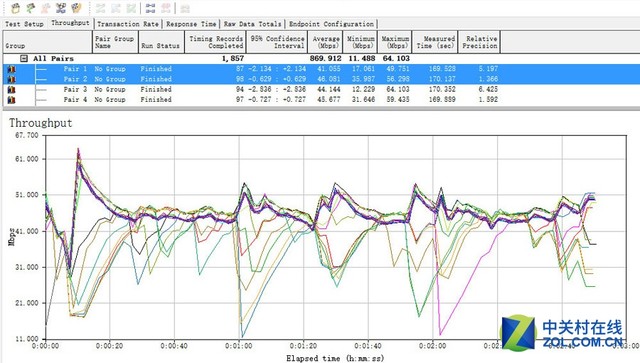
Task: Click the Run Status column header
Action: click(161, 42)
